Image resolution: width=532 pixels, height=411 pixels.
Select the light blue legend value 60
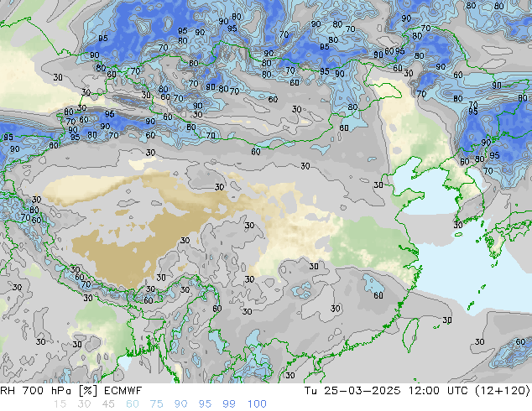(133, 404)
